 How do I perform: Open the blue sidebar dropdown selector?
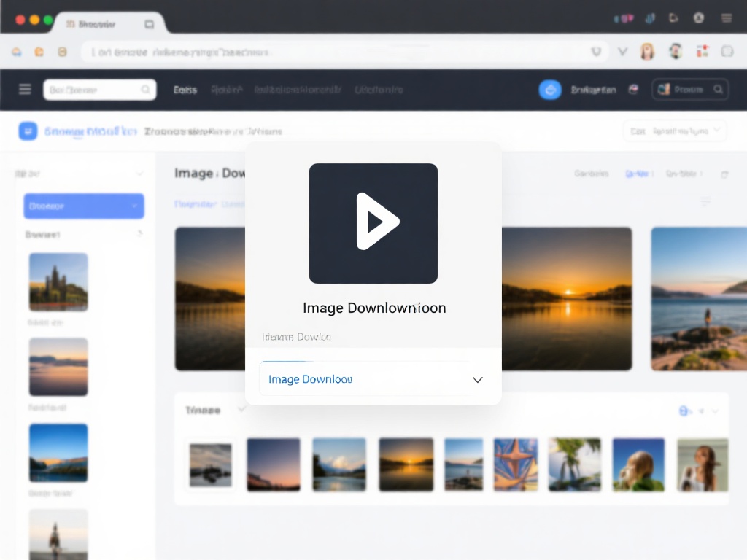point(84,206)
